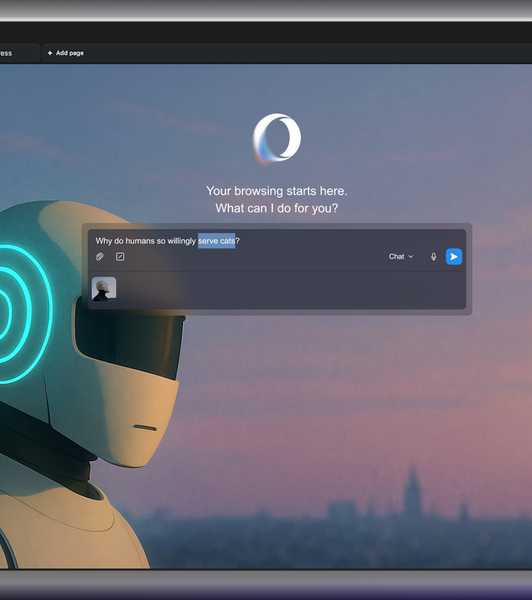This screenshot has width=532, height=600.
Task: Click the Add page tab button
Action: click(x=65, y=53)
